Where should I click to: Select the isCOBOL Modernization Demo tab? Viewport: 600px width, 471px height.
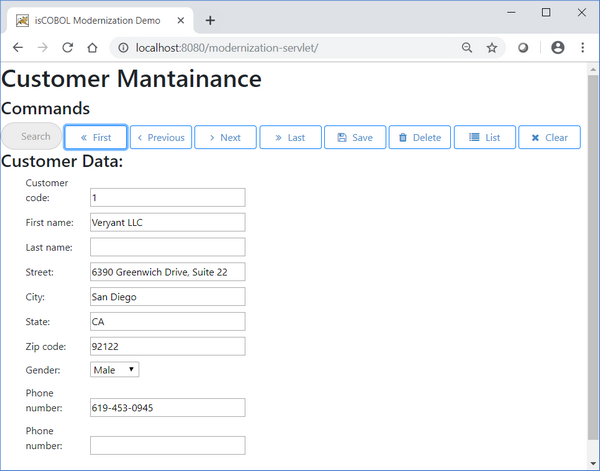coord(95,20)
